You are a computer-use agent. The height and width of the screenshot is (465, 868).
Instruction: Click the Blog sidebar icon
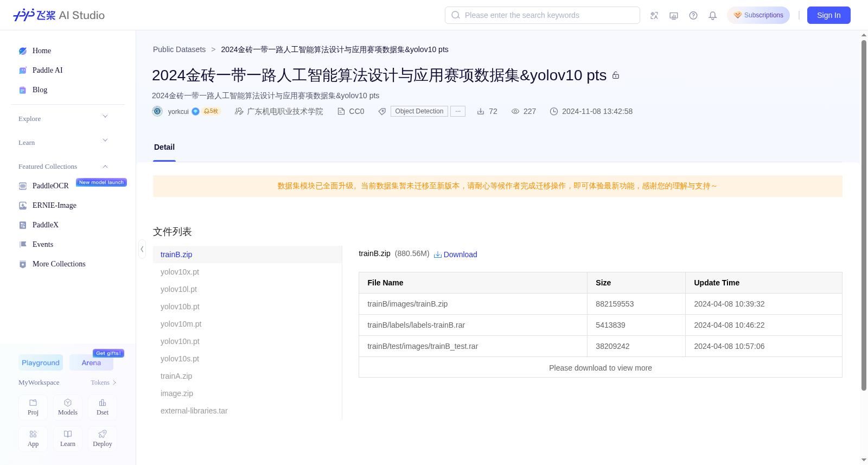tap(23, 90)
